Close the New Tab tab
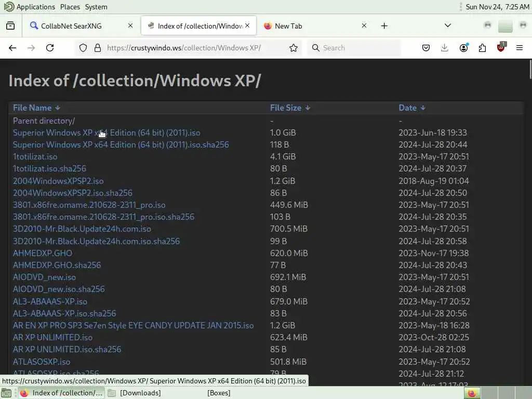The width and height of the screenshot is (532, 399). [364, 26]
